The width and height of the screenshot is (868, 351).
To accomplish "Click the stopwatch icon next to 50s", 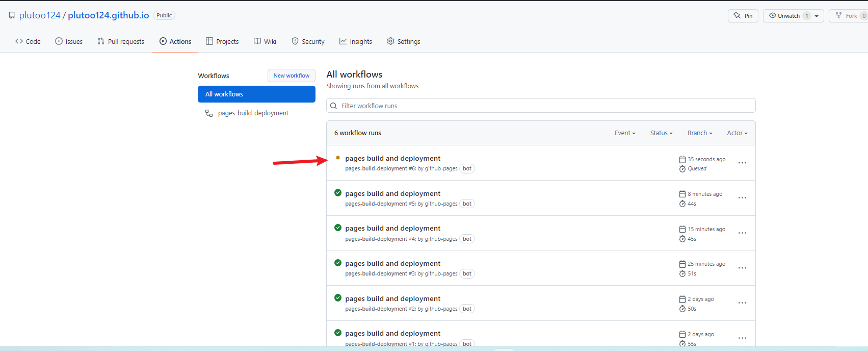I will (682, 309).
